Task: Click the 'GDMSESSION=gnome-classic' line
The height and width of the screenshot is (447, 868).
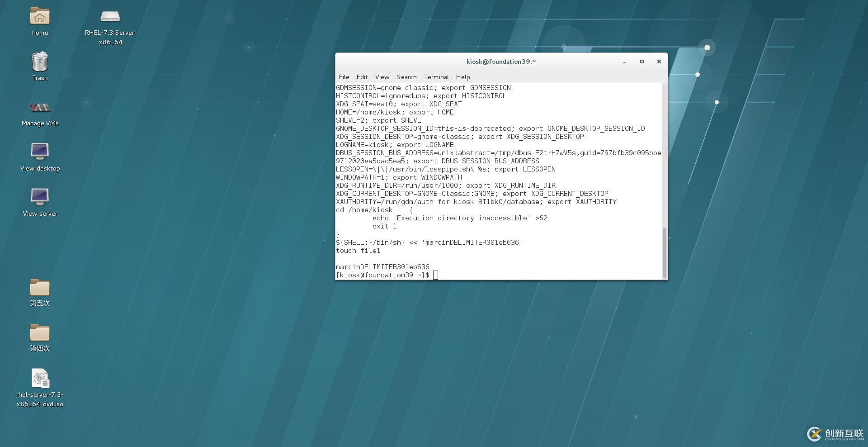Action: point(423,88)
